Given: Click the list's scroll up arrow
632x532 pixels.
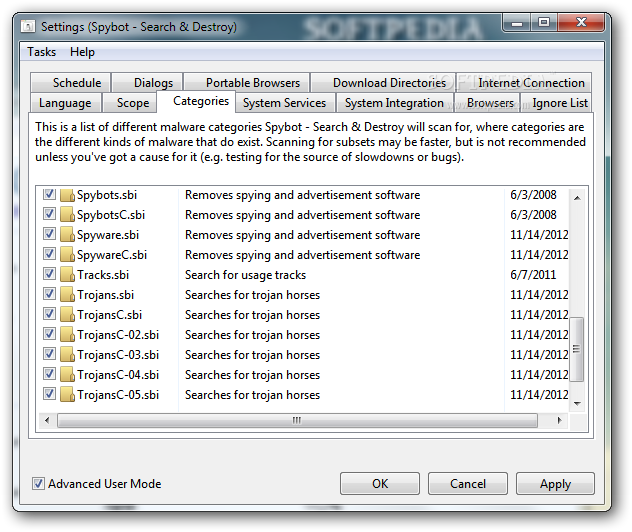Looking at the screenshot, I should [577, 197].
